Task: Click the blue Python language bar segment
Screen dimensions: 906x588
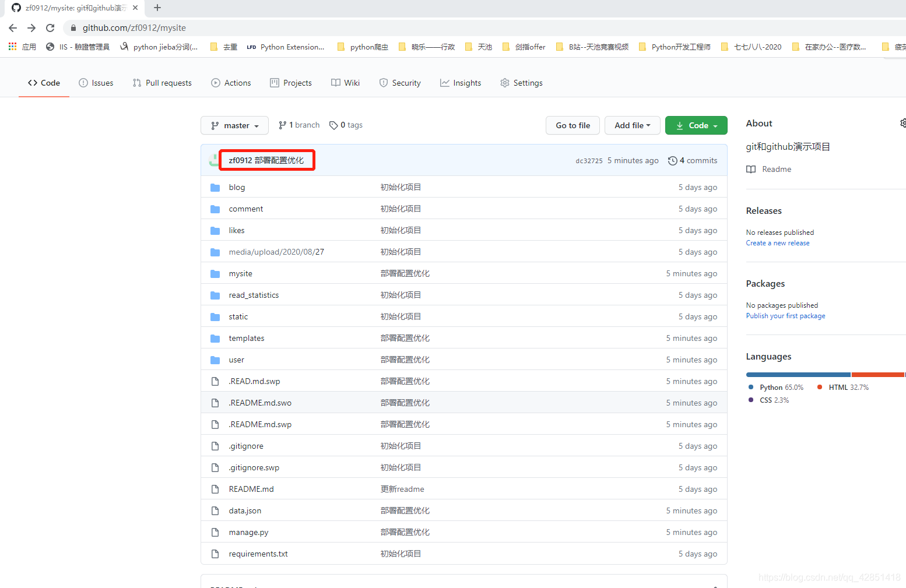Action: (x=798, y=375)
